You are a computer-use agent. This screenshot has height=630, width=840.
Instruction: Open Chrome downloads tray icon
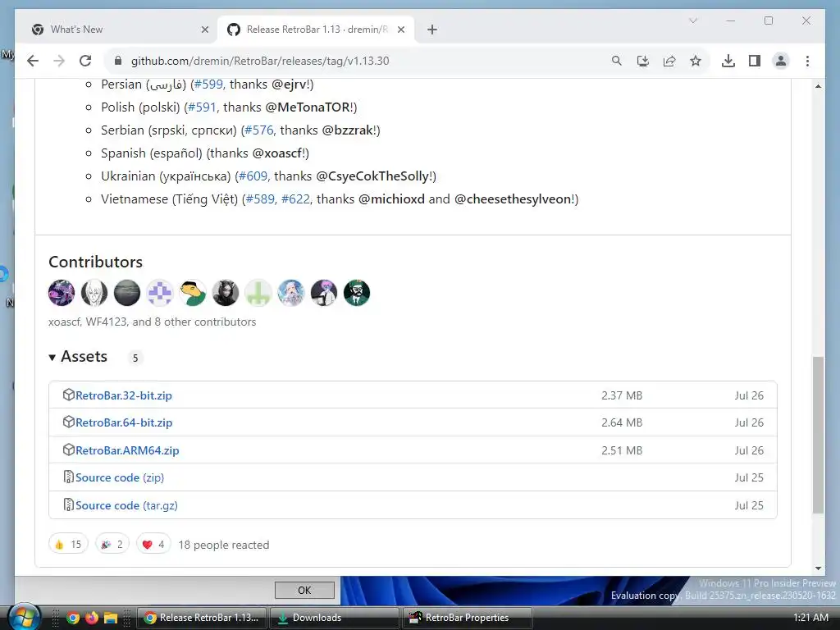tap(728, 61)
